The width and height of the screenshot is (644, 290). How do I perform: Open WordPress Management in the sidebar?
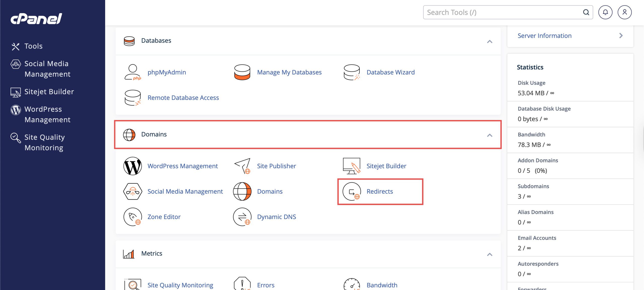click(x=41, y=114)
